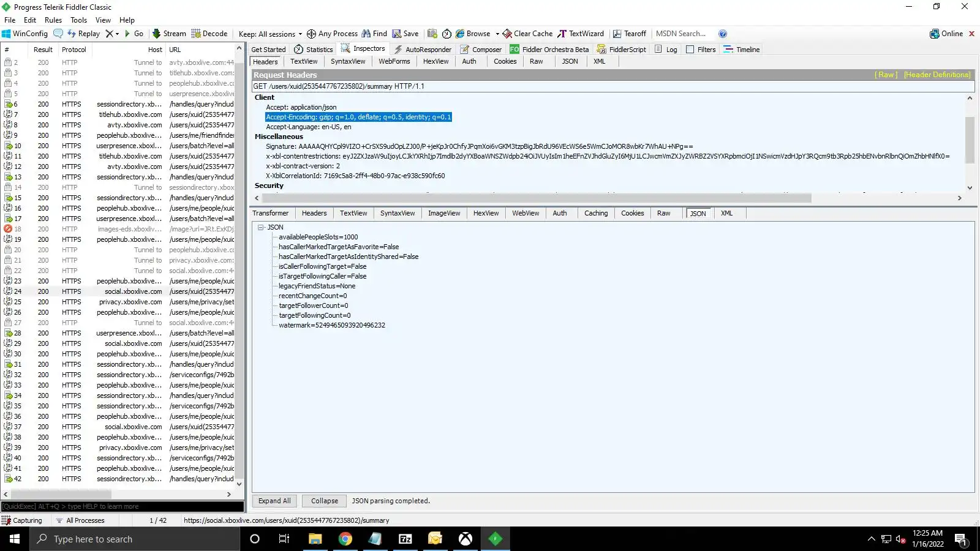
Task: Clear Cache from the toolbar
Action: (x=527, y=34)
